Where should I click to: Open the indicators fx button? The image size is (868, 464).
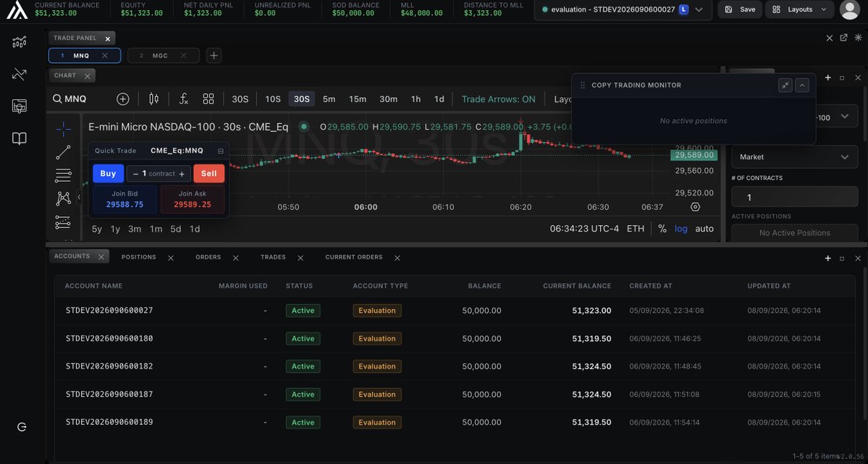point(184,99)
